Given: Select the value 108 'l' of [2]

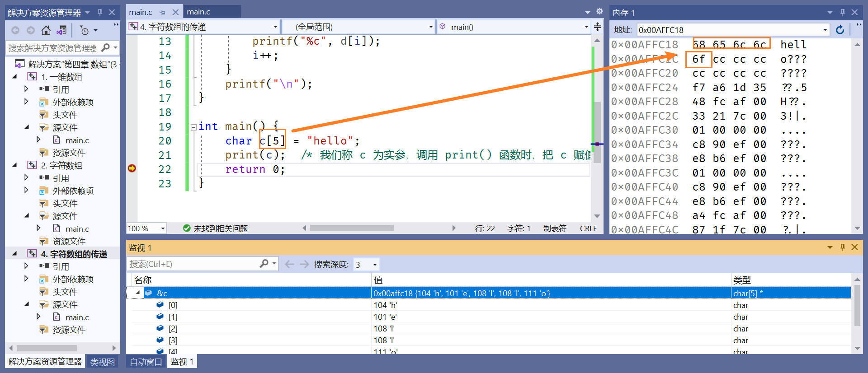Looking at the screenshot, I should pos(384,328).
